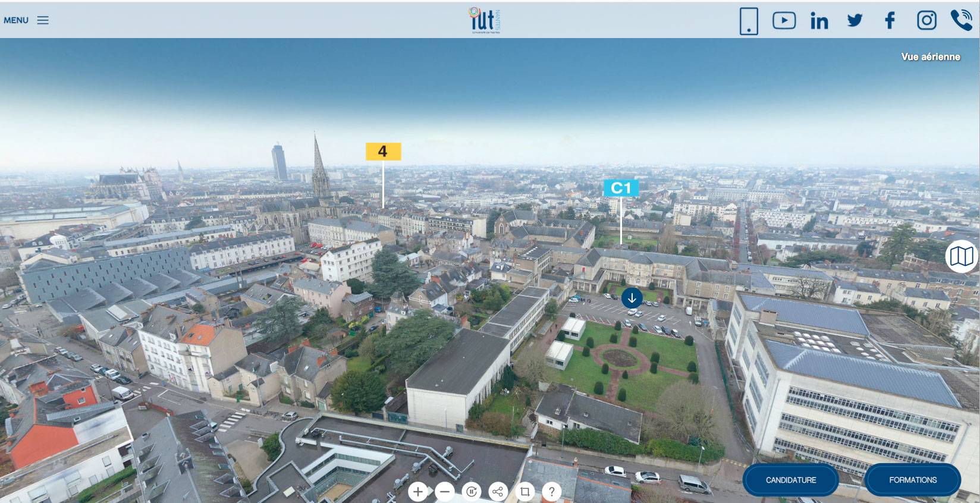Open the Instagram icon
Image resolution: width=980 pixels, height=503 pixels.
[x=926, y=21]
